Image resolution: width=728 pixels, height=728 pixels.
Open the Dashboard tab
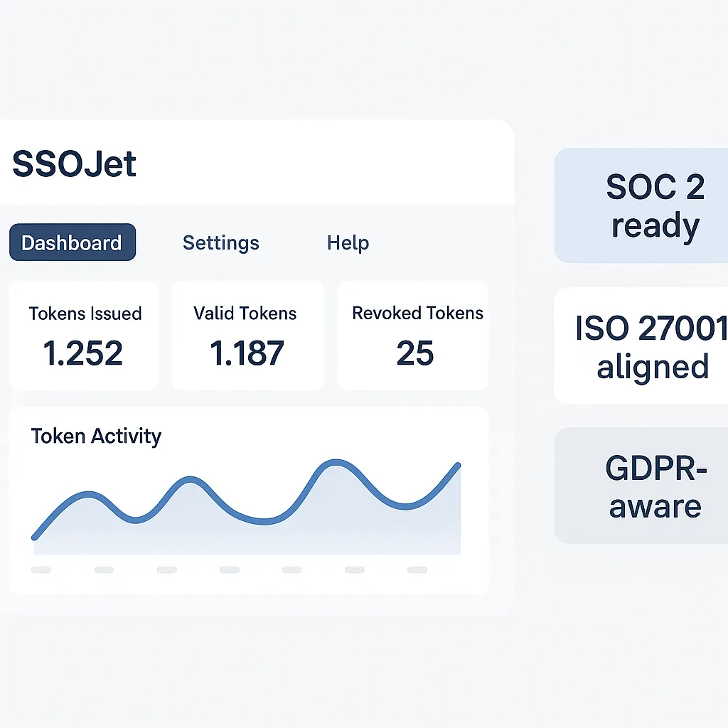72,243
